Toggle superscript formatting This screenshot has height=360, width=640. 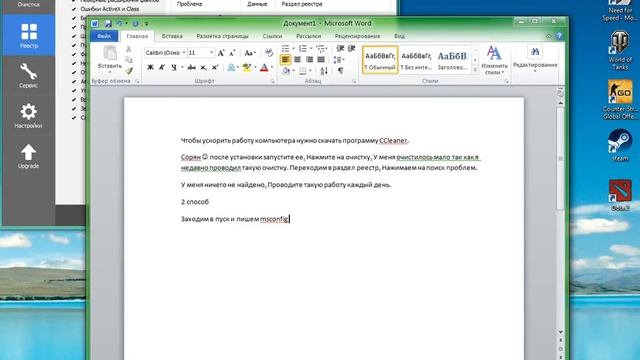click(x=215, y=67)
